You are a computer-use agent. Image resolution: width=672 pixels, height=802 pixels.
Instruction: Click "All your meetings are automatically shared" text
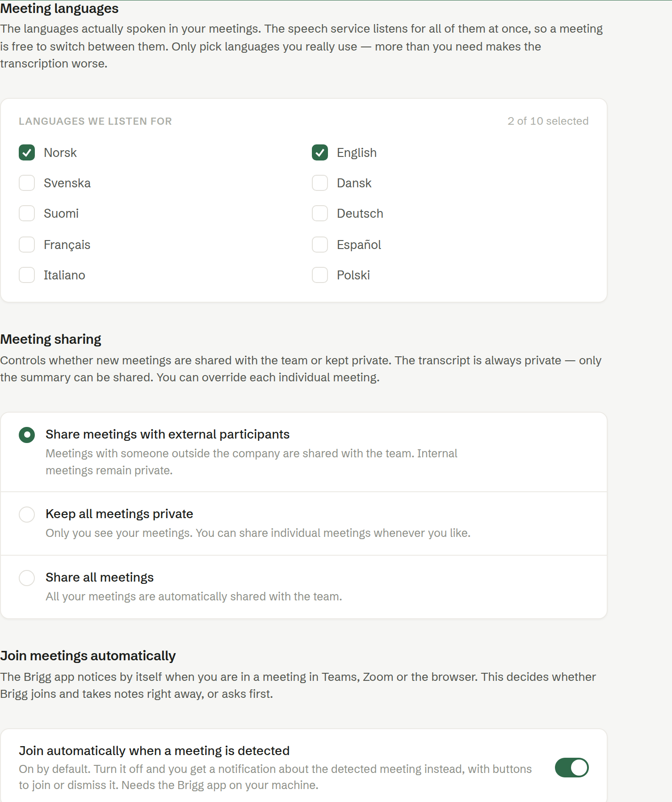194,596
